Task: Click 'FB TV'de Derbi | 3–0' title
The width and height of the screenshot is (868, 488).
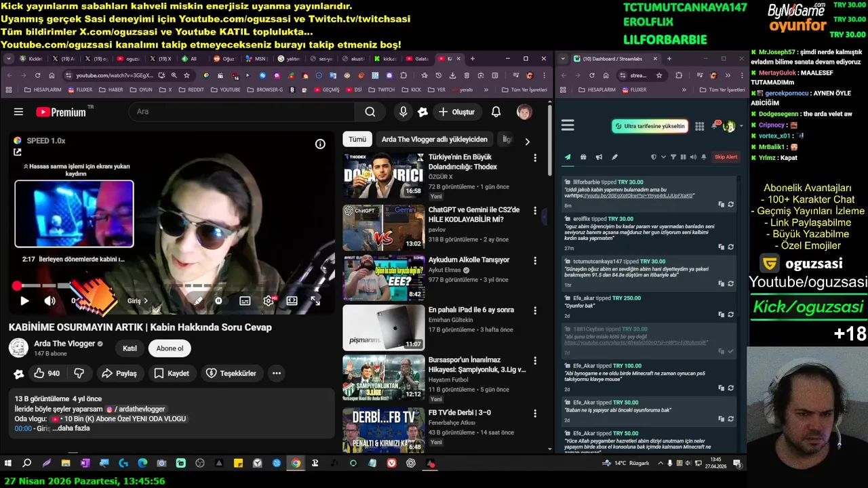Action: click(x=460, y=413)
